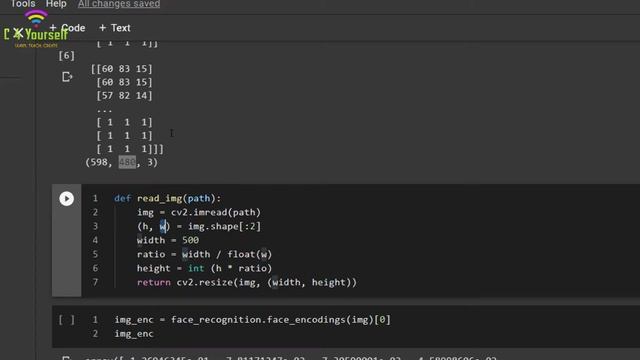Click the second-line 'img_enc' in the bottom cell
The image size is (640, 360).
point(134,333)
